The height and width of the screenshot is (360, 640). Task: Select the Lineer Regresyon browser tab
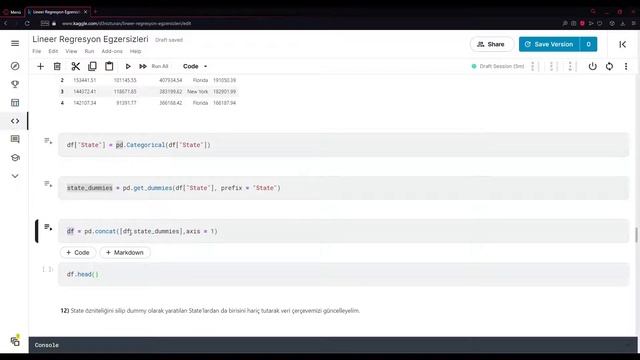pyautogui.click(x=58, y=12)
